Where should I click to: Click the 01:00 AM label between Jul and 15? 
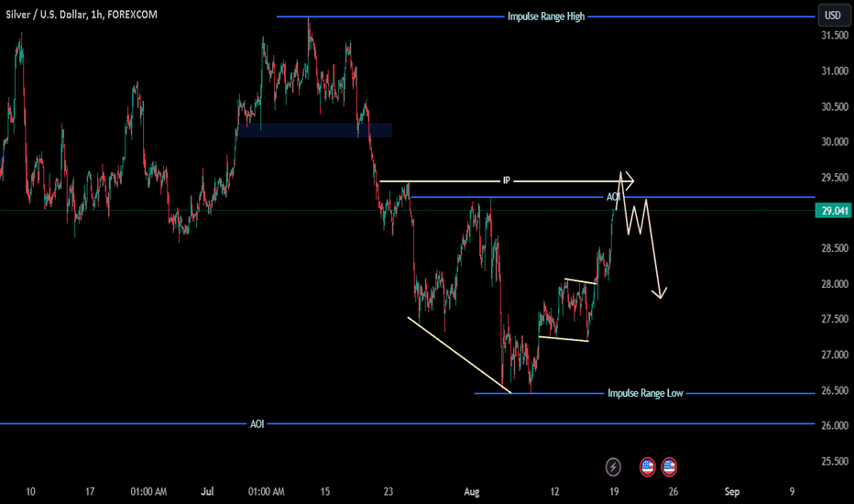267,491
